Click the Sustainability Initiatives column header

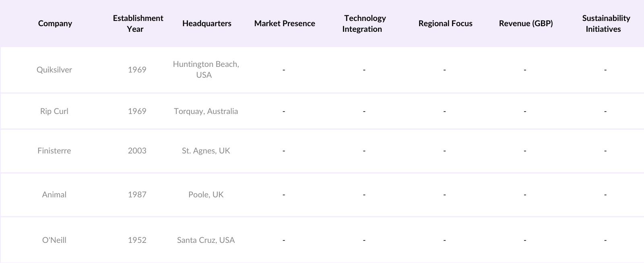pos(605,23)
